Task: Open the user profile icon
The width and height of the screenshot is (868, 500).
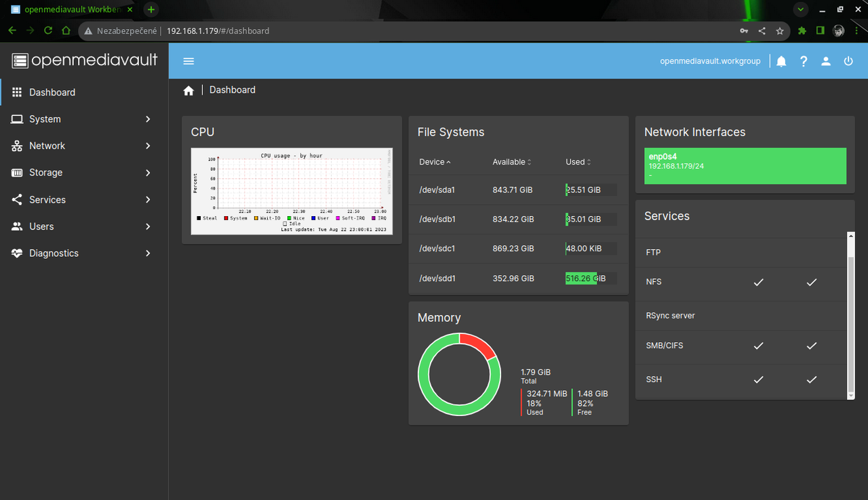Action: (x=826, y=61)
